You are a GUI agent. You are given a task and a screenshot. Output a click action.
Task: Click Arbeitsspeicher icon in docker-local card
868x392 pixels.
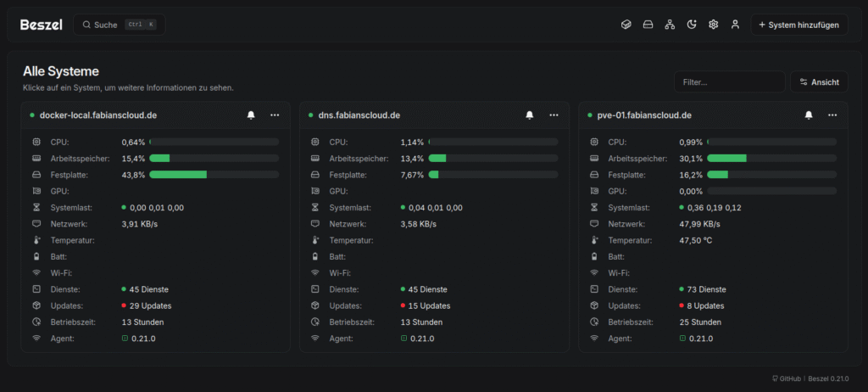click(x=36, y=159)
